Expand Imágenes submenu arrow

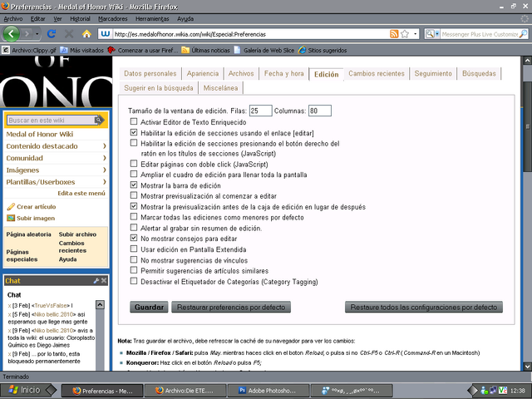[x=105, y=170]
